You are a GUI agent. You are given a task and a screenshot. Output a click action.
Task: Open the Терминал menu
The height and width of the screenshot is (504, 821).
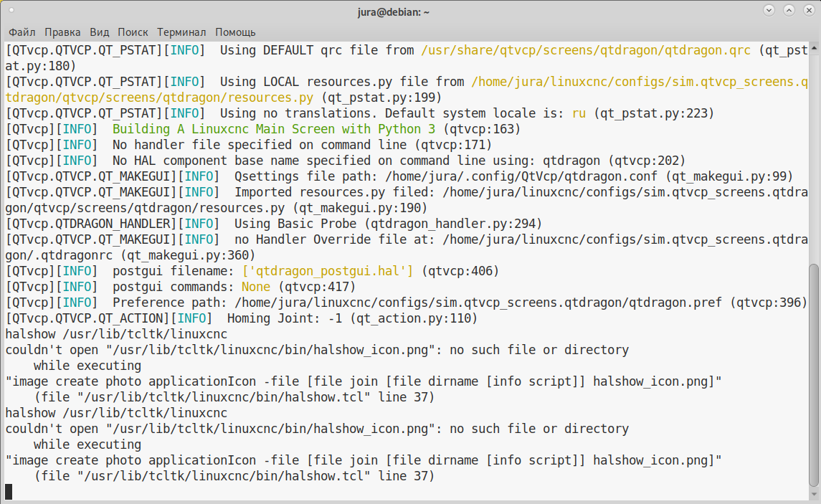pos(181,32)
